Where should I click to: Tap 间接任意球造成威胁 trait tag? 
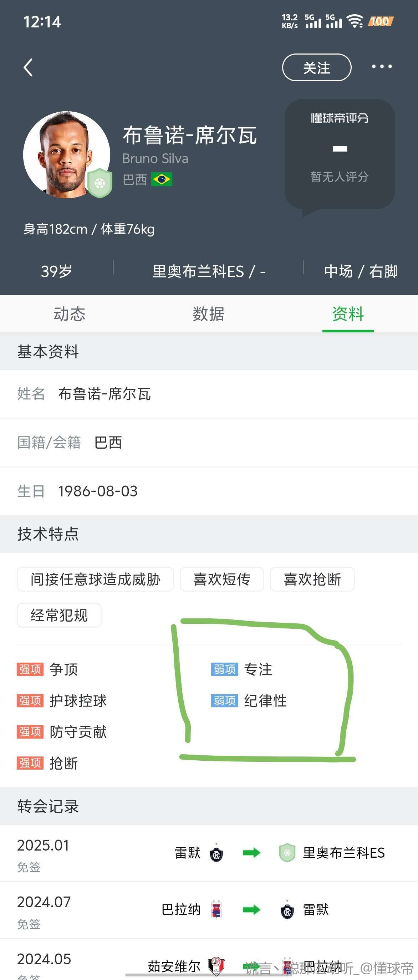click(96, 579)
